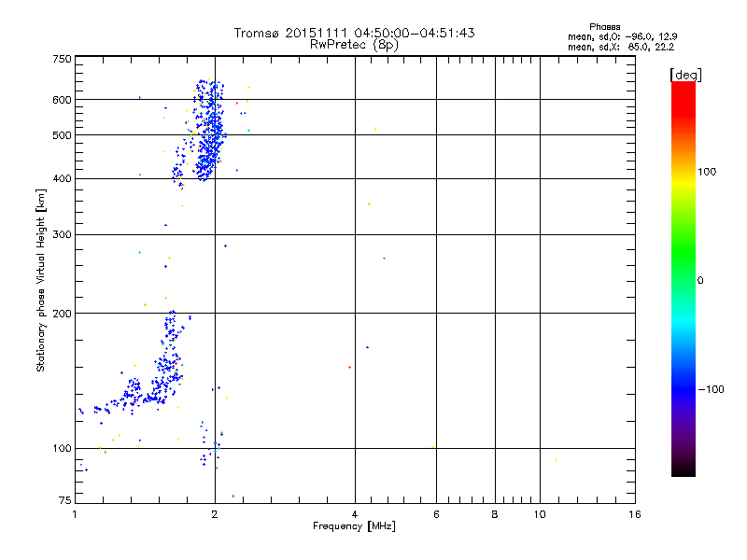Click the y-axis tick label '400'
The image size is (747, 560).
coord(62,178)
